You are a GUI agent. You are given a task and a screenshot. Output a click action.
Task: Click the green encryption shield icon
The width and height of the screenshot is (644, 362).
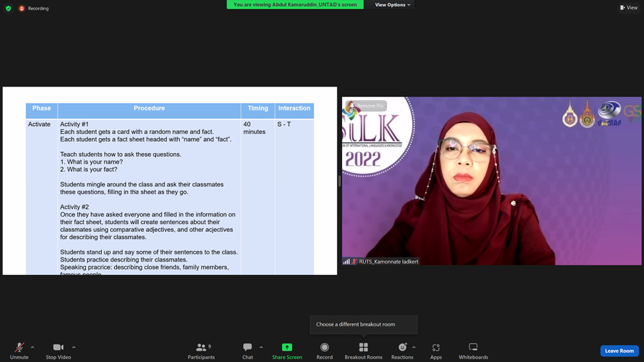[x=8, y=8]
